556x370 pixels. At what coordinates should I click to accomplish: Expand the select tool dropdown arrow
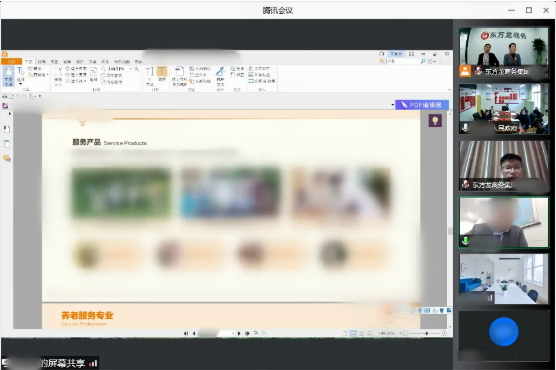coord(21,84)
